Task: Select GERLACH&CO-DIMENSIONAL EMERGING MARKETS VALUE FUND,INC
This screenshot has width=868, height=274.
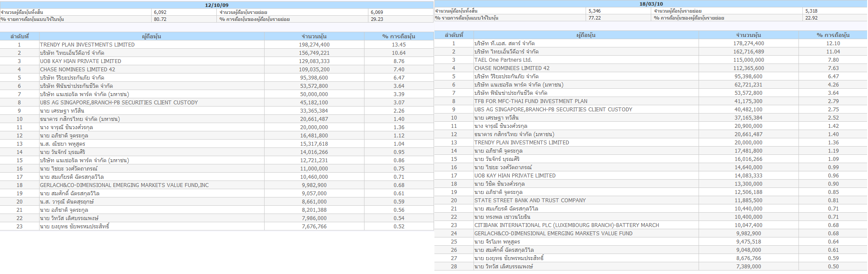Action: [124, 185]
